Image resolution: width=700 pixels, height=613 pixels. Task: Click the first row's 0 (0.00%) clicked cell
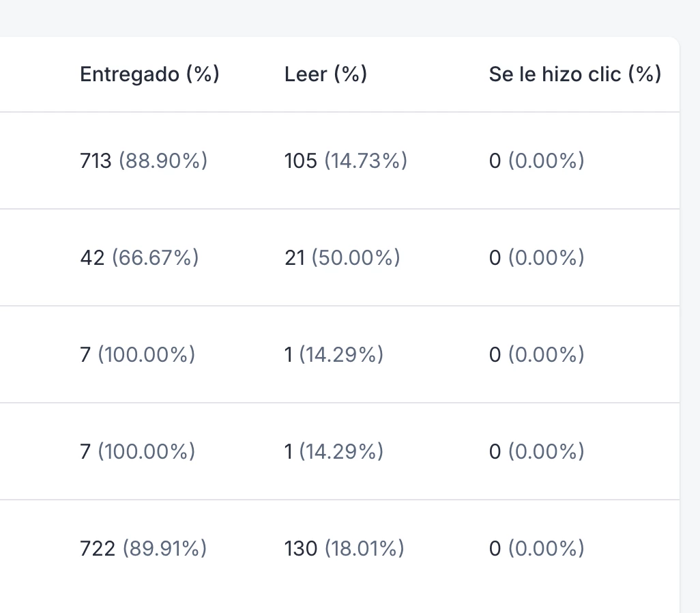[x=537, y=161]
